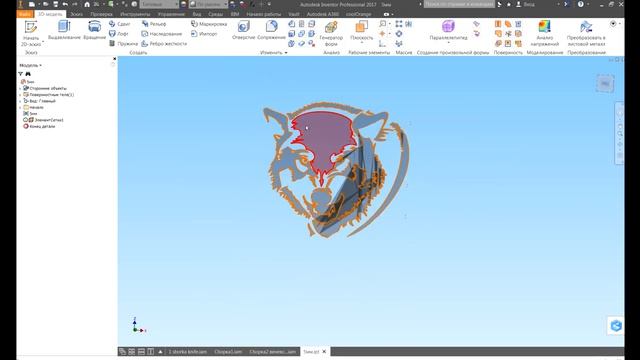
Task: Select the Импорт import tool
Action: [204, 34]
